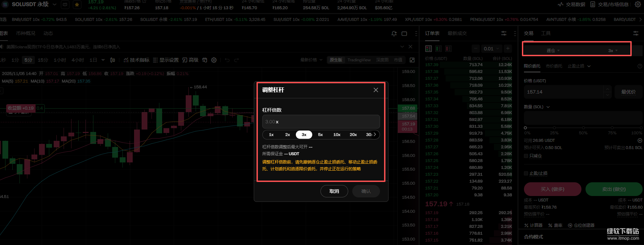Show buy-only order book view

point(438,49)
